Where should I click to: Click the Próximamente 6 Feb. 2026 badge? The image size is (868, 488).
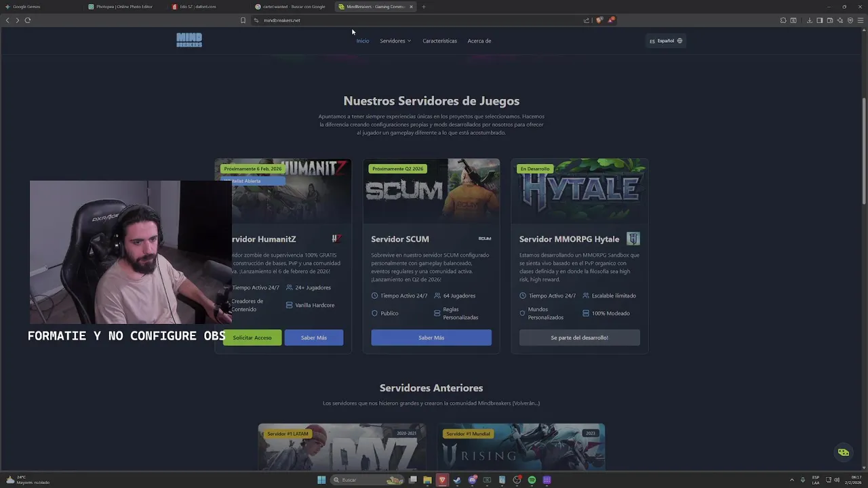tap(252, 169)
